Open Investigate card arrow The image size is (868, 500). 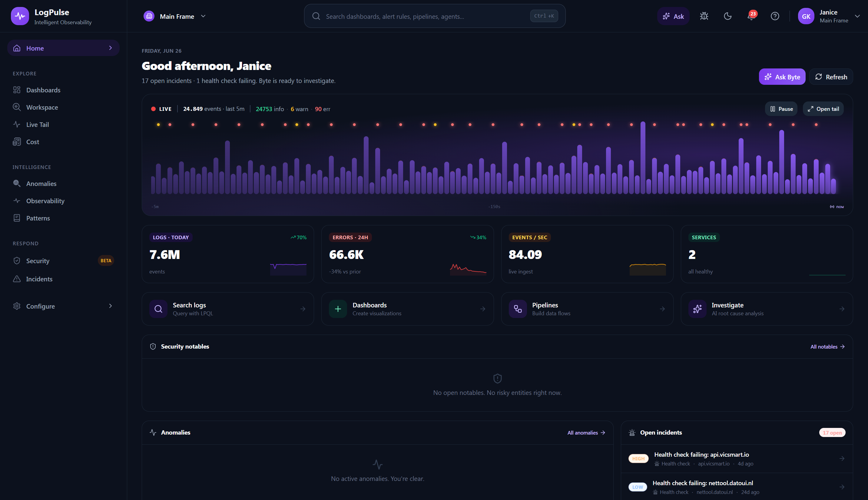click(x=842, y=309)
